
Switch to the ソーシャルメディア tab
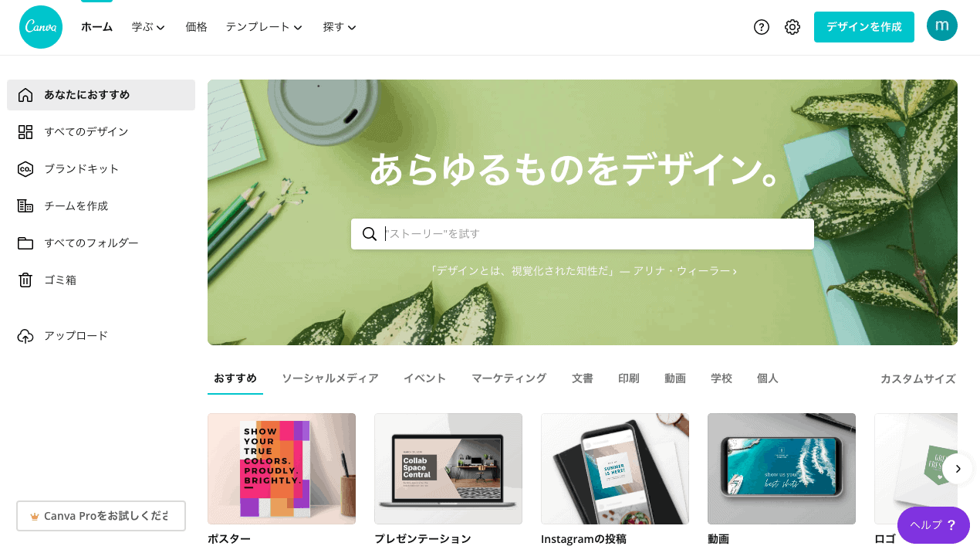pos(329,378)
